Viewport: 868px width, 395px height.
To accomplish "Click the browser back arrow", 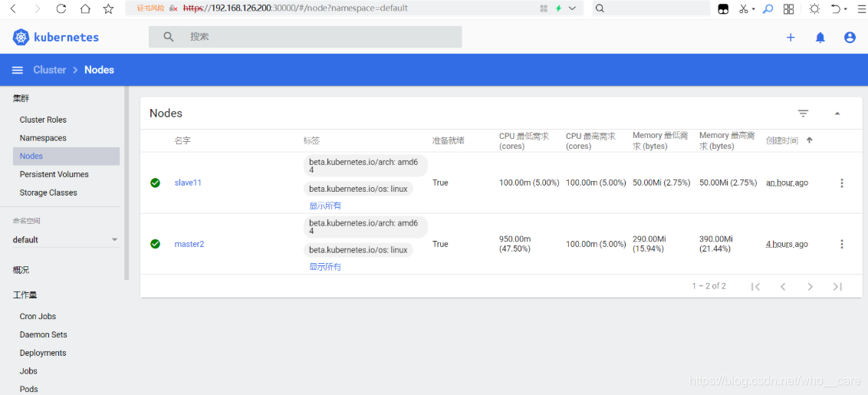I will (x=14, y=8).
